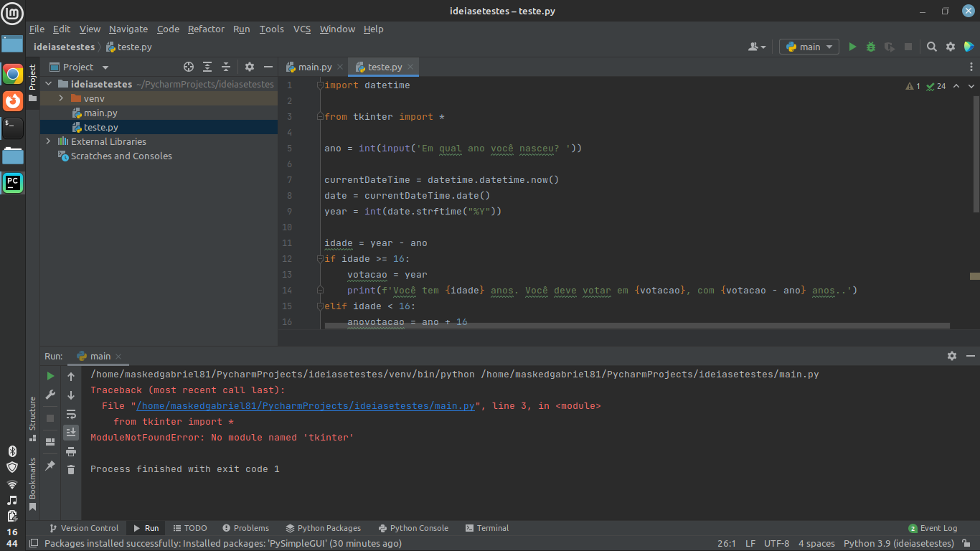Open the Navigate menu
980x551 pixels.
pyautogui.click(x=128, y=29)
